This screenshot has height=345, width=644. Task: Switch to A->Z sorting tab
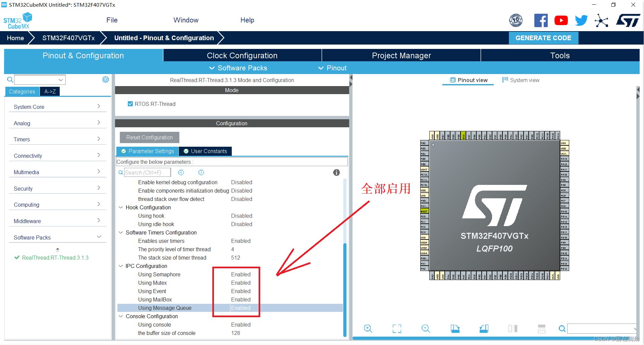pos(50,91)
